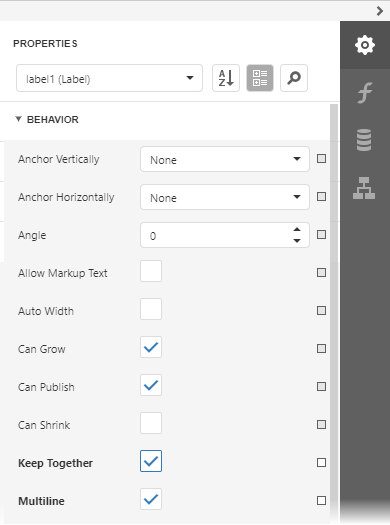The image size is (390, 525).
Task: Increase the Angle value with up arrow
Action: click(297, 230)
